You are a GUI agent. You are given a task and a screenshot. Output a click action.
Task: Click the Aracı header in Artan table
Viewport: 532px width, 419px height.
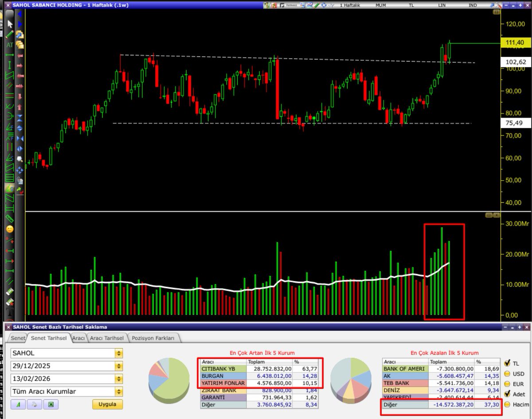tap(223, 362)
